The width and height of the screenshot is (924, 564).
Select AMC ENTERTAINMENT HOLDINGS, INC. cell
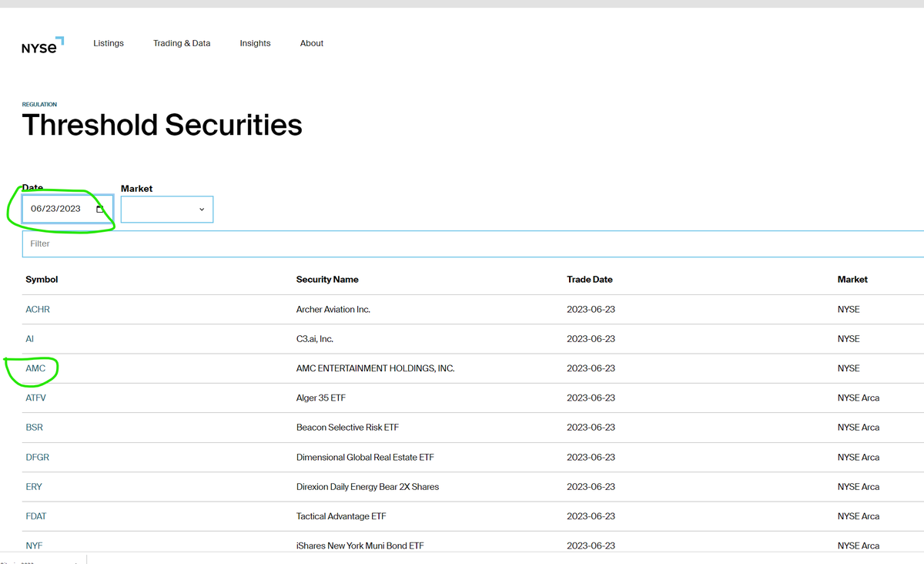tap(376, 368)
